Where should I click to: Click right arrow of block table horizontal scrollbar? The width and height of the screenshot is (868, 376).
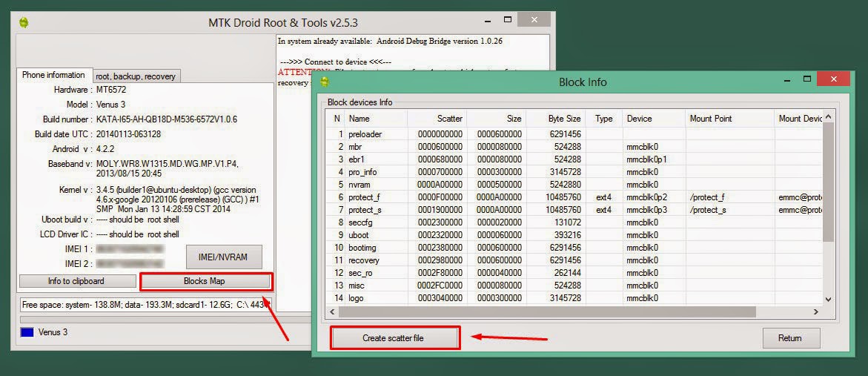[815, 311]
